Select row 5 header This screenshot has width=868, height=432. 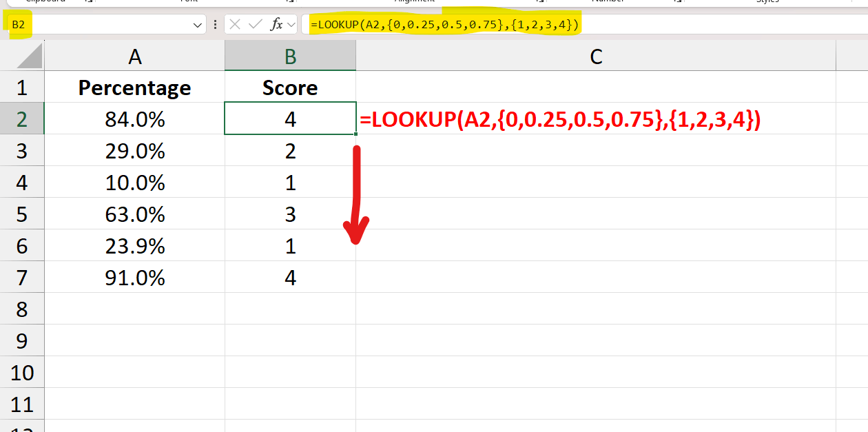click(x=23, y=214)
